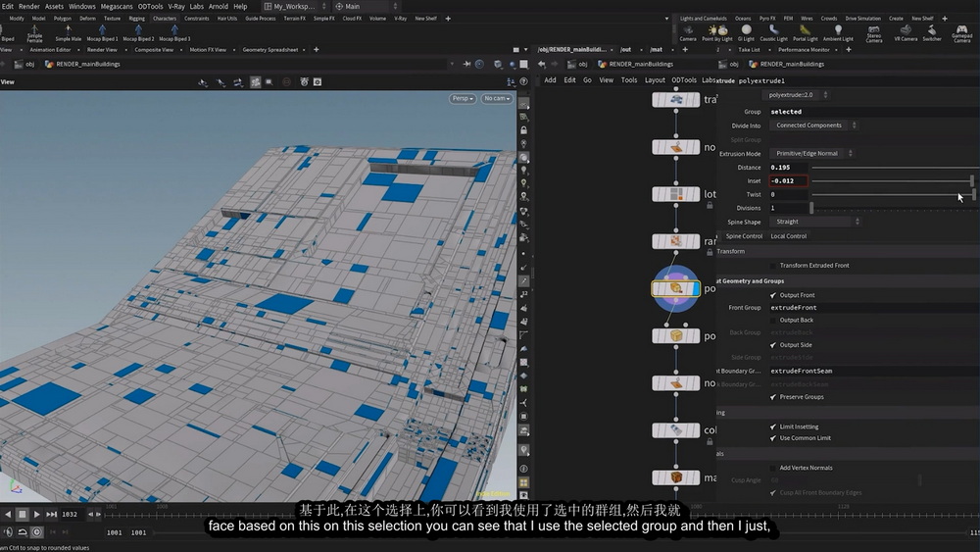Click the Switcher shelf tool
The height and width of the screenshot is (552, 980).
tap(932, 33)
